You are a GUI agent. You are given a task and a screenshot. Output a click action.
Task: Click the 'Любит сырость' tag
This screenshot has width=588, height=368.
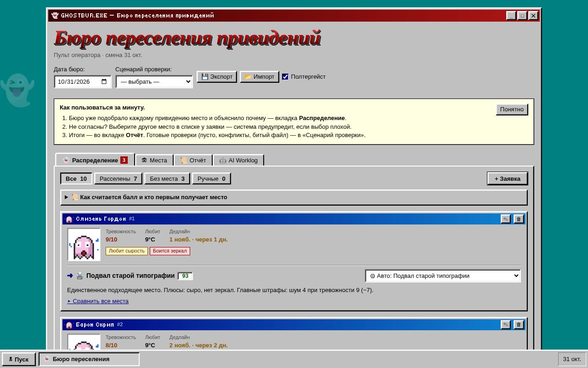point(127,251)
